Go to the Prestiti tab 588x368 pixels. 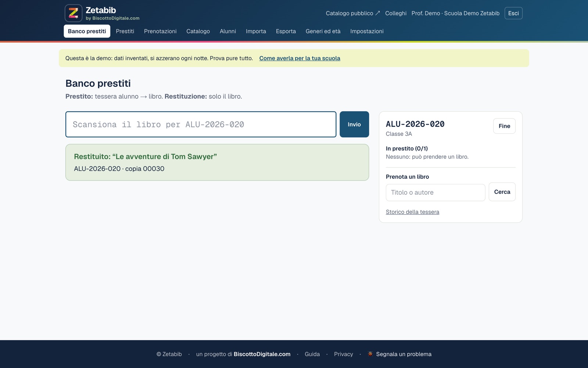point(125,31)
